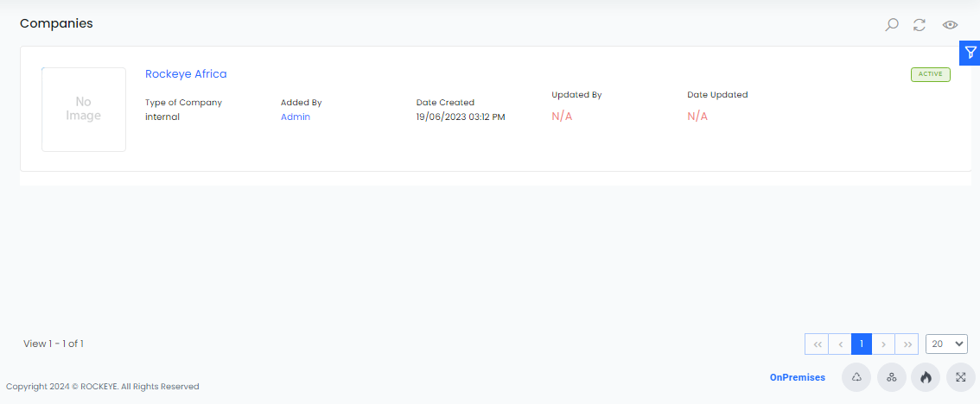Open the page size 20 dropdown
The width and height of the screenshot is (980, 404).
tap(947, 344)
